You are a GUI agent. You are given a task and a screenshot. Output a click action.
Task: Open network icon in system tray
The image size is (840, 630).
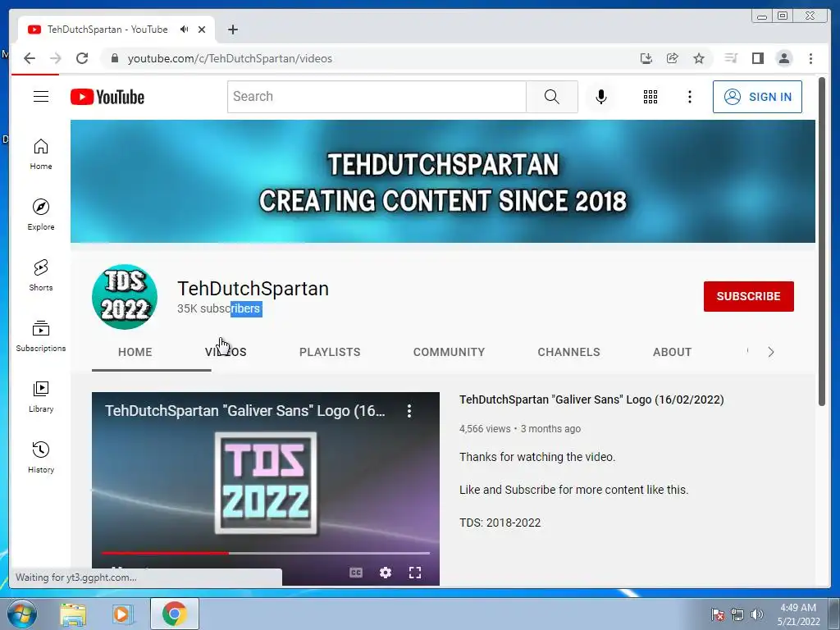point(737,614)
